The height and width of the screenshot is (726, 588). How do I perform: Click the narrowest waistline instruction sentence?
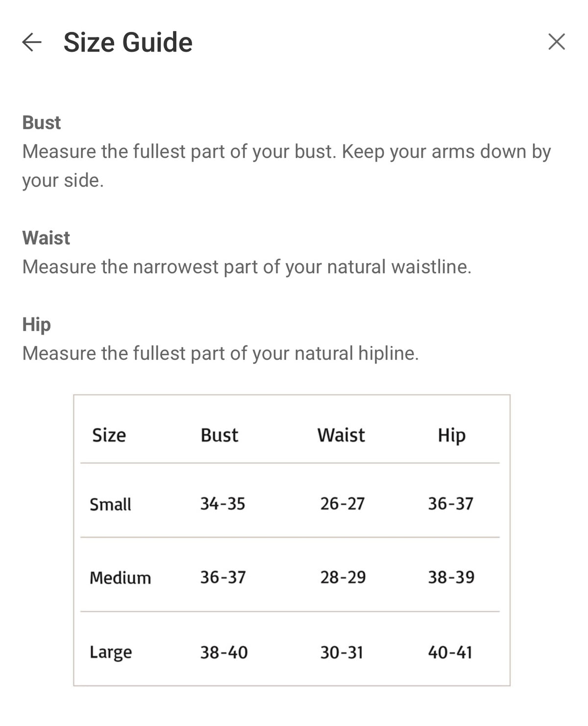(246, 267)
